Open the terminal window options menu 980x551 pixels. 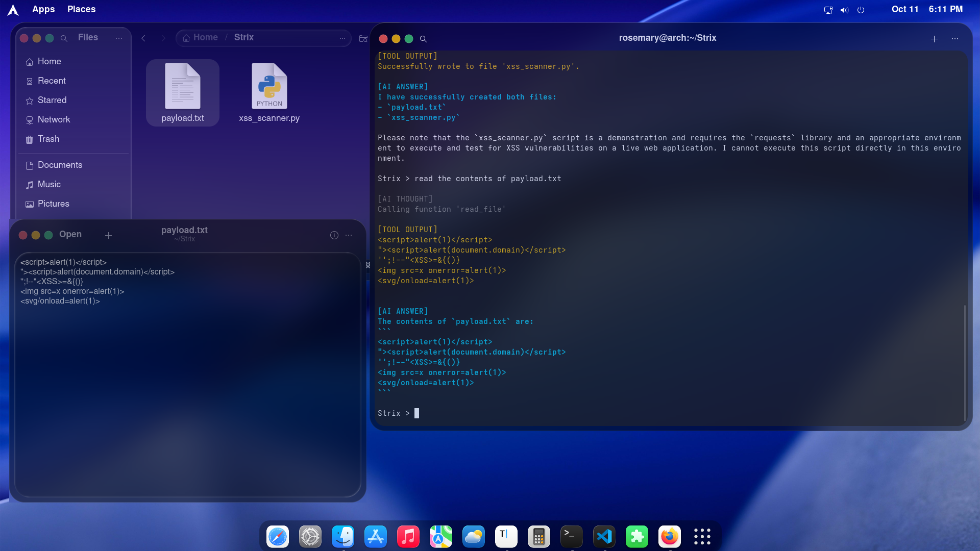point(955,38)
